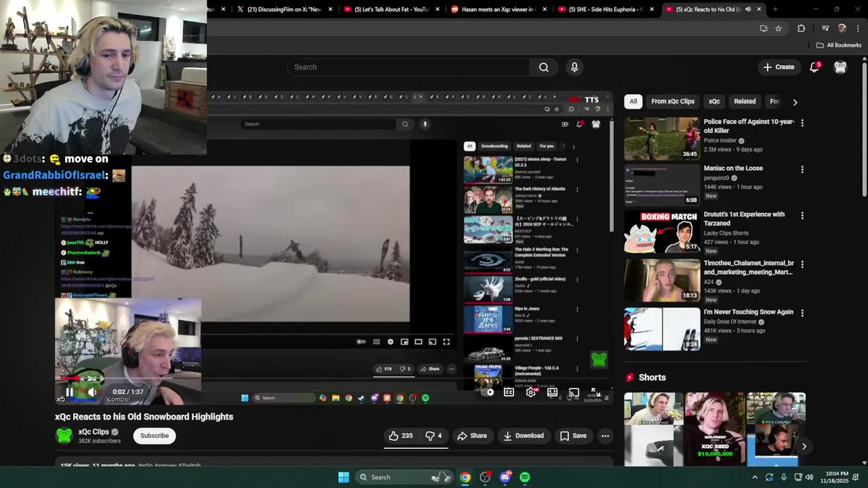This screenshot has height=488, width=868.
Task: Open I'm Never Touching Snow Again title
Action: (x=749, y=312)
